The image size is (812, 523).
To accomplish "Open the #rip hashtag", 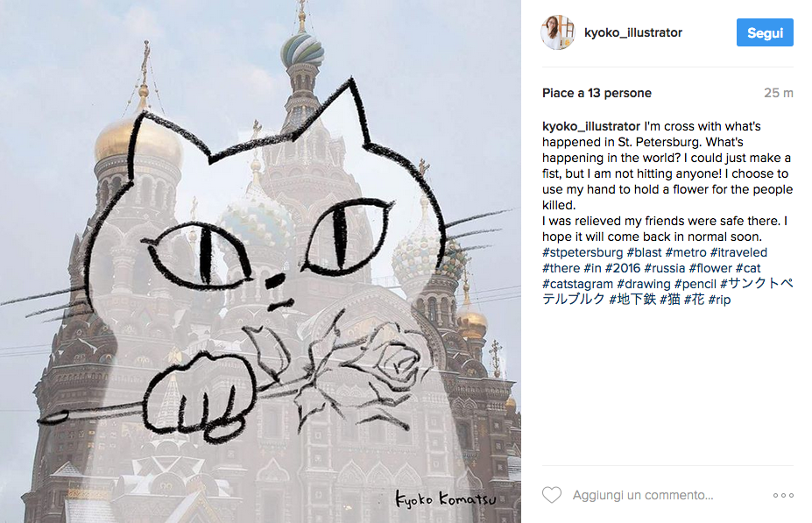I will (x=719, y=300).
